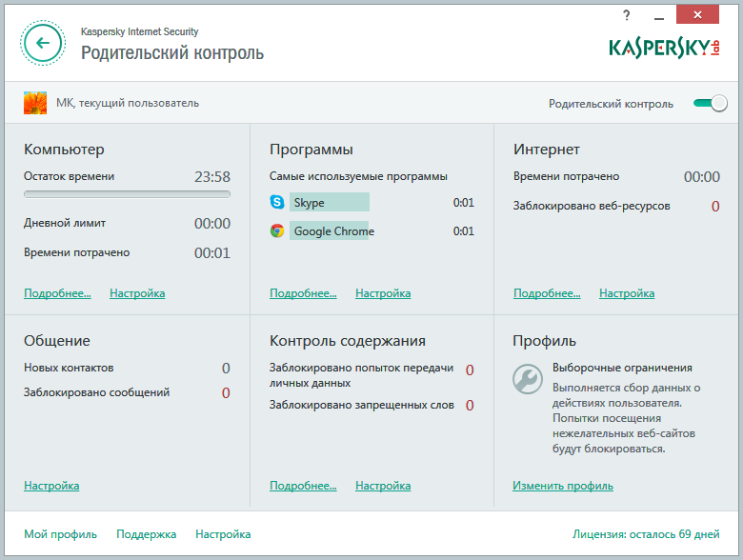Viewport: 743px width, 560px height.
Task: Click the Общение section heading
Action: 57,341
